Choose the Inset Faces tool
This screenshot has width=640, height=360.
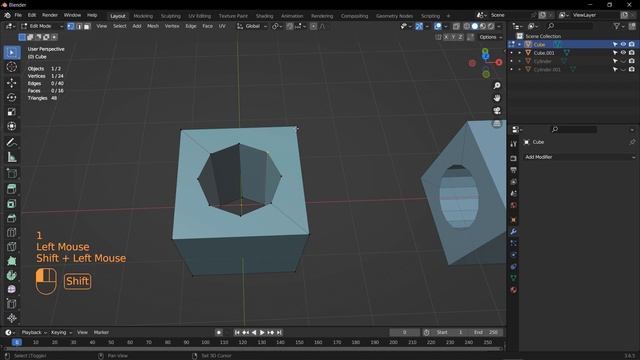[11, 204]
